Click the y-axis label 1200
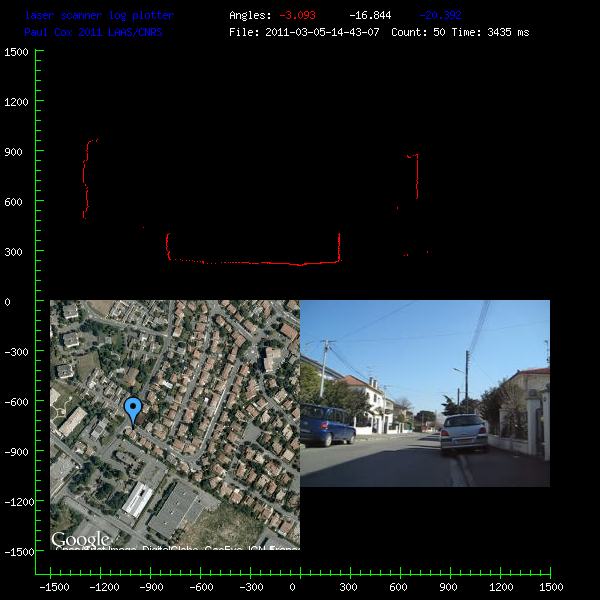The image size is (600, 600). 16,102
